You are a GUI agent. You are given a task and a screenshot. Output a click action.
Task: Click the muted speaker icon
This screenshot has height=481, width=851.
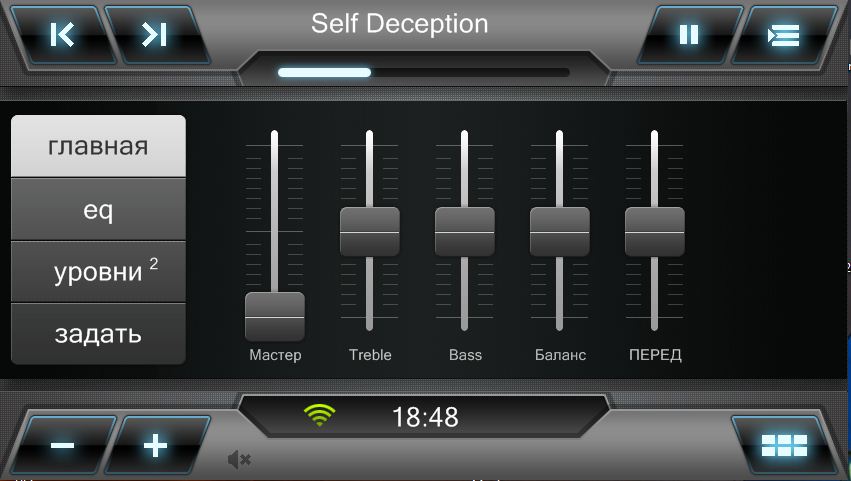click(238, 459)
